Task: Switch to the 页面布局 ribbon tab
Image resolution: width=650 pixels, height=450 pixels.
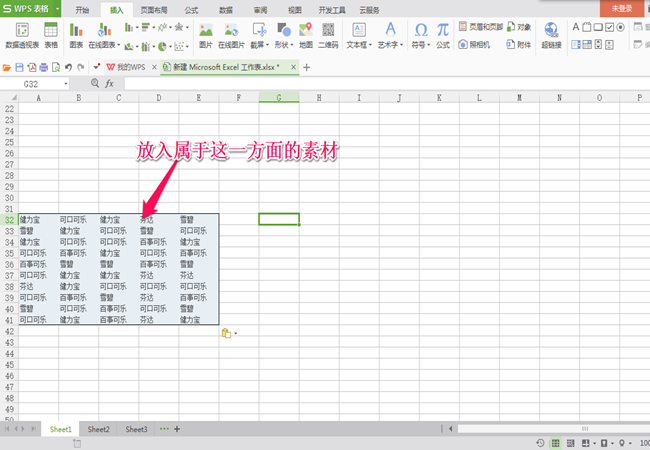Action: pyautogui.click(x=154, y=10)
